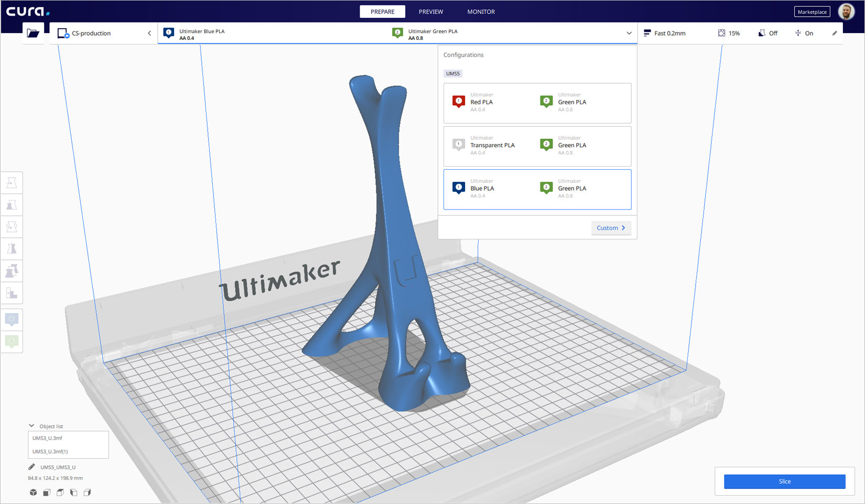The width and height of the screenshot is (865, 504).
Task: Choose extruder 2 button in left toolbar
Action: (12, 341)
